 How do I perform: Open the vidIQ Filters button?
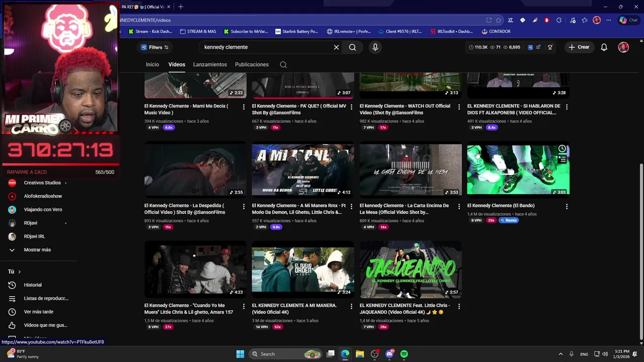[155, 47]
